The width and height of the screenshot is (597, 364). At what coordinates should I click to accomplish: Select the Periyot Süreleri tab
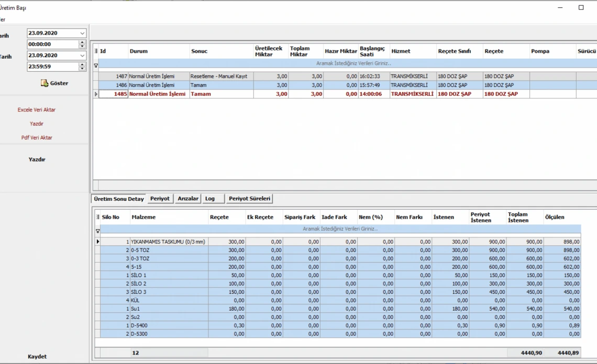tap(249, 199)
